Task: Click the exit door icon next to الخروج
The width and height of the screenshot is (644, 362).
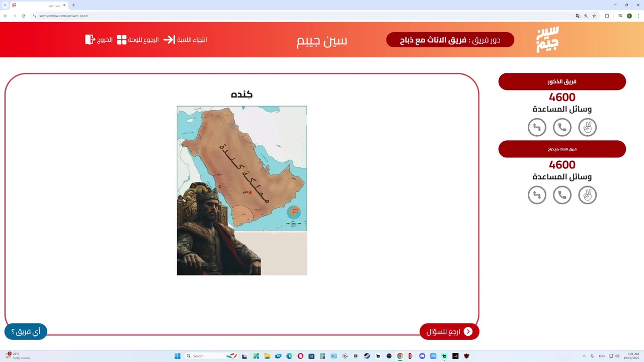Action: pos(90,39)
